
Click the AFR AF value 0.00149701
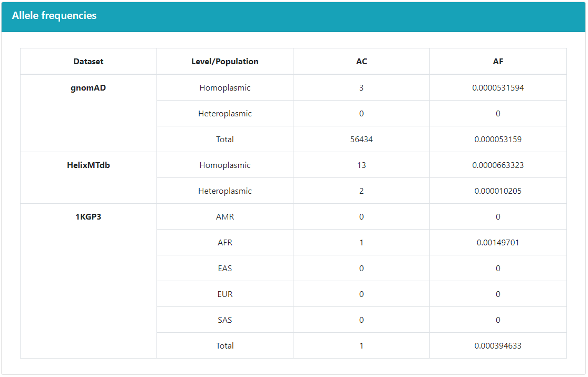(498, 243)
